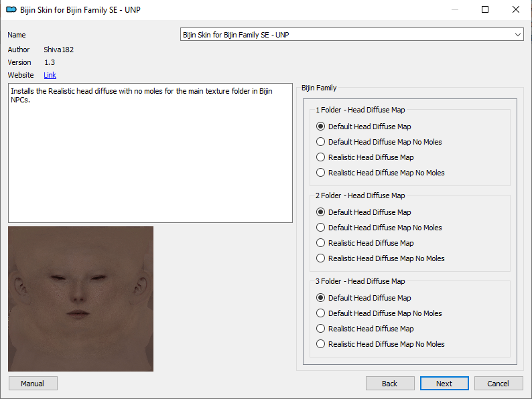The width and height of the screenshot is (532, 399).
Task: Click the '2 Folder - Head Diffuse Map' group label
Action: 360,195
